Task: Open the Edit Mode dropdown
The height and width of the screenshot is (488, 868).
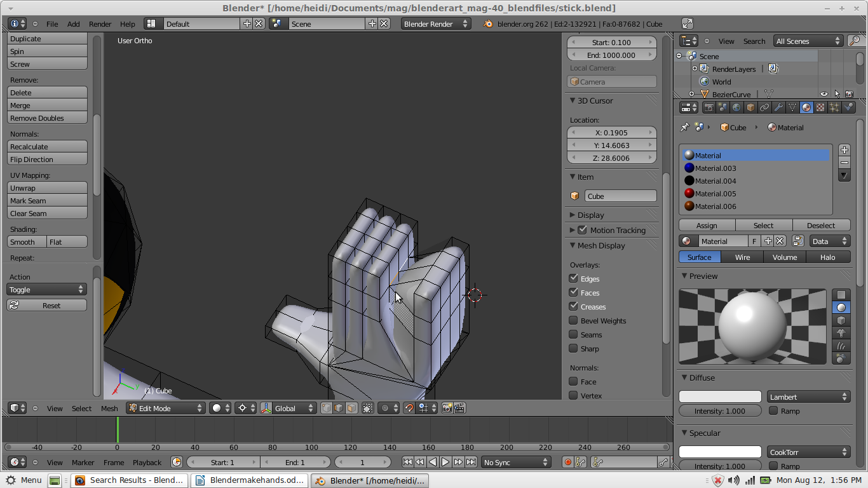Action: pyautogui.click(x=166, y=408)
